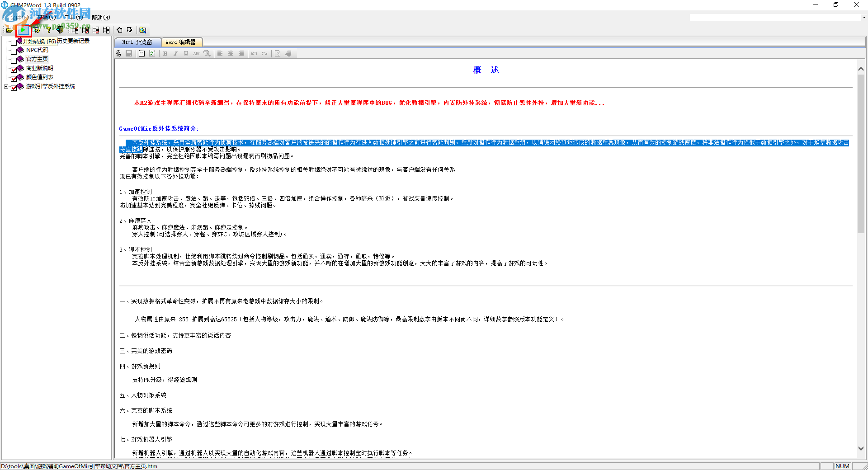Redo the last edit
This screenshot has width=868, height=470.
tap(264, 53)
